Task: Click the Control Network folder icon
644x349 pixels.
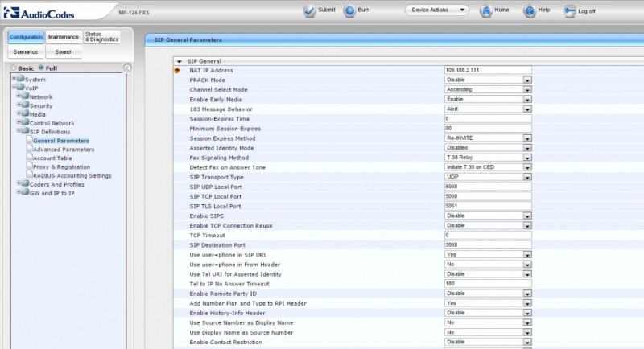Action: point(26,122)
